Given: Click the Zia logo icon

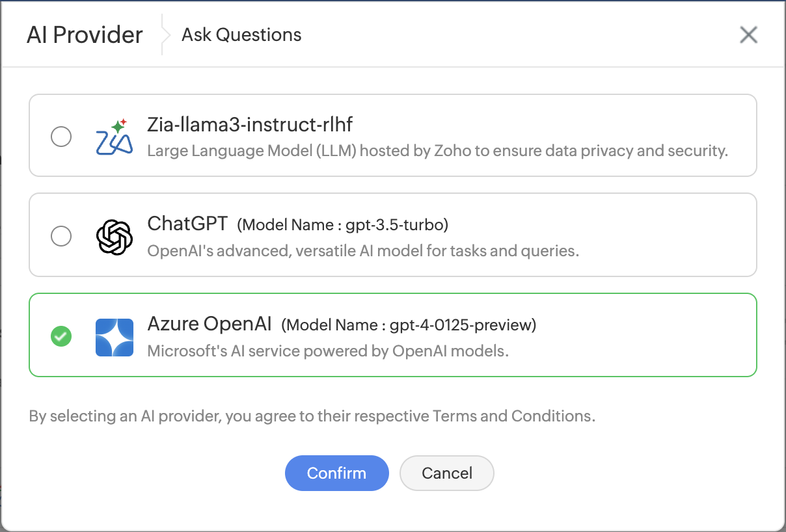Looking at the screenshot, I should coord(115,137).
